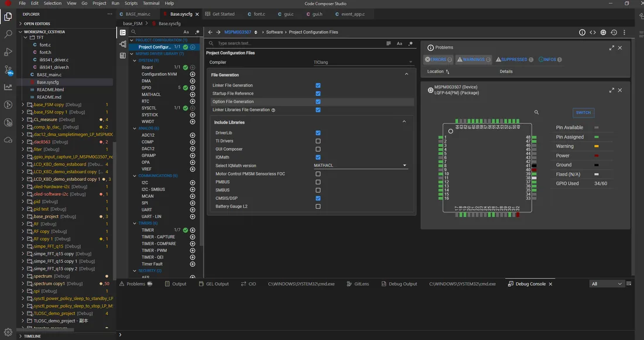Click the SWITCH package button
Screen dimensions: 644x340
tap(583, 112)
